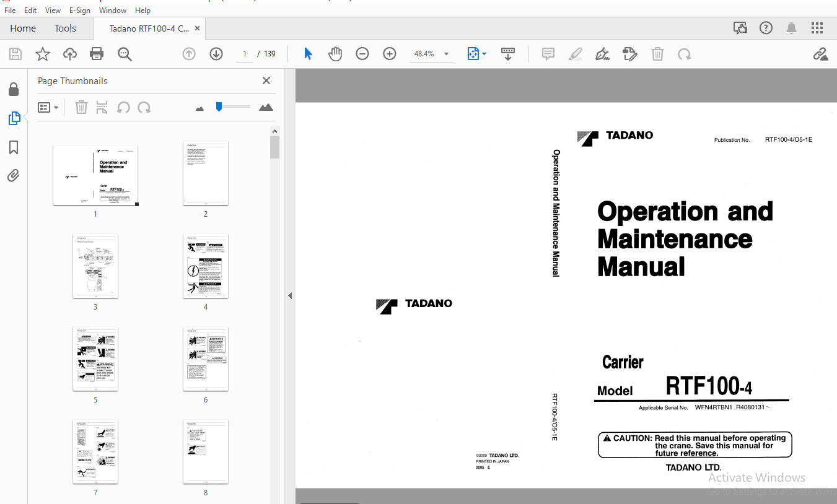Open the apps grid icon
Image resolution: width=837 pixels, height=504 pixels.
click(x=817, y=28)
